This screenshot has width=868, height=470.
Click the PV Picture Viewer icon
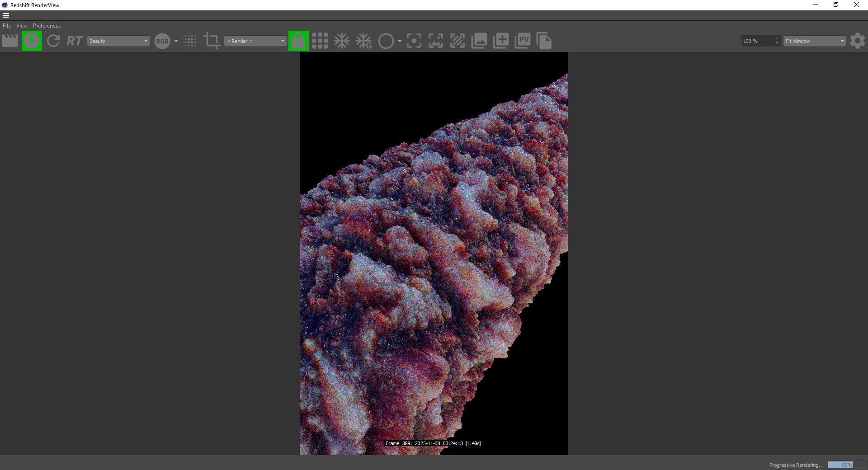tap(523, 41)
